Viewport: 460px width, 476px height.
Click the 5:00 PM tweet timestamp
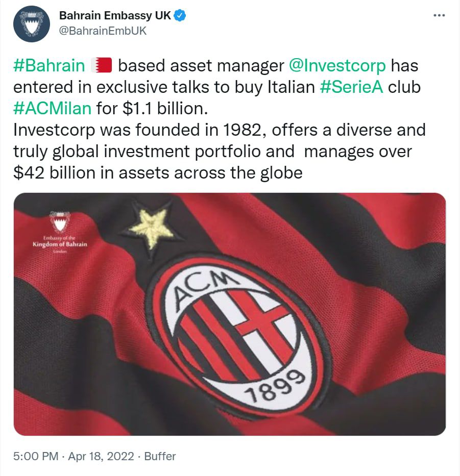(36, 456)
